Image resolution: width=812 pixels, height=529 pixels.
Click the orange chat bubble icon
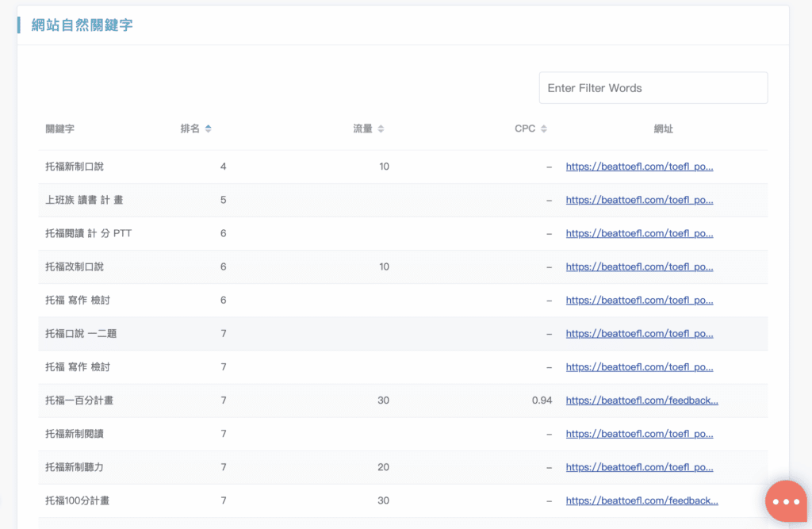pyautogui.click(x=786, y=501)
